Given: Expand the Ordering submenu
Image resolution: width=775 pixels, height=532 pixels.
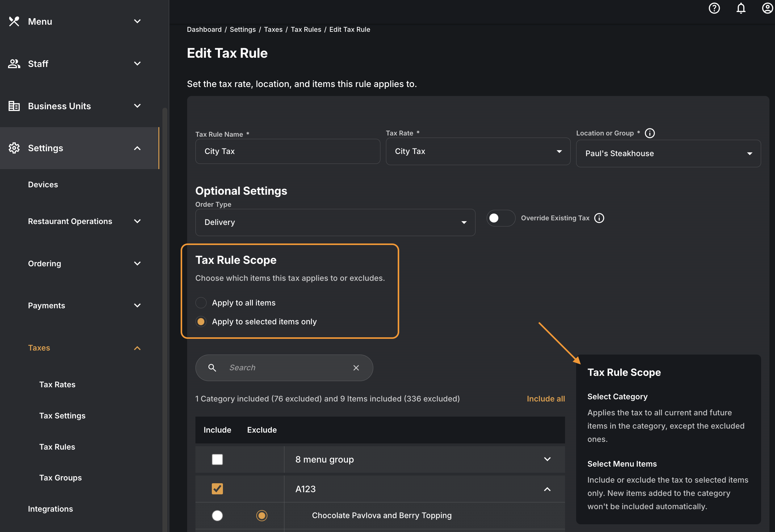Looking at the screenshot, I should [x=137, y=264].
